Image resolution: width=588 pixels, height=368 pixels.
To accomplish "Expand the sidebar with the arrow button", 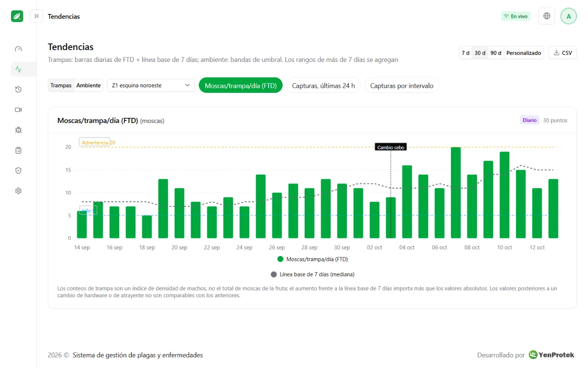I will (x=36, y=16).
